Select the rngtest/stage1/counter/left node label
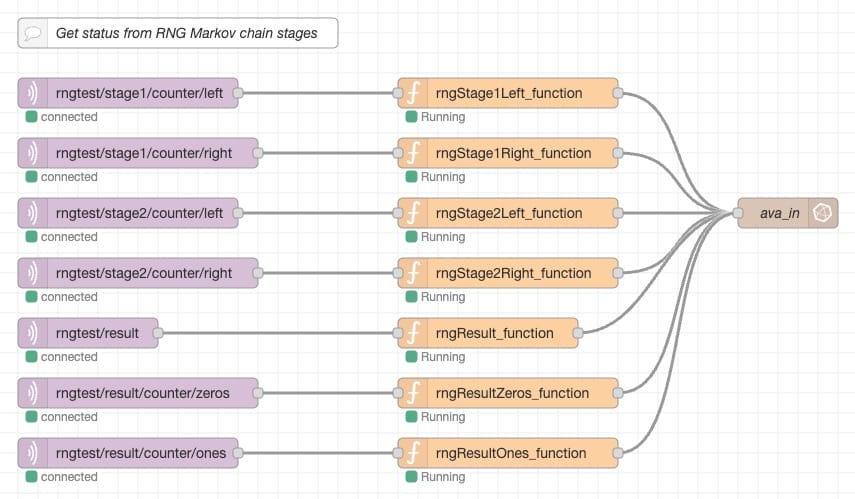This screenshot has width=855, height=499. (139, 93)
